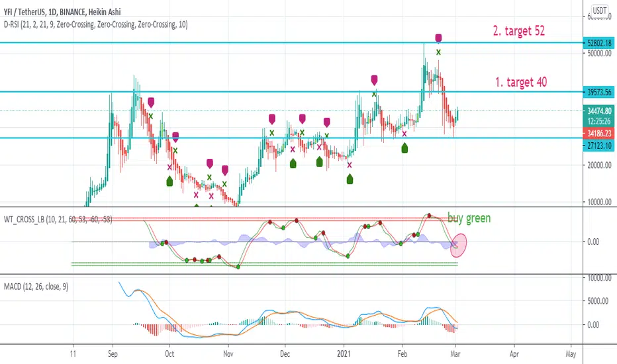The width and height of the screenshot is (617, 364).
Task: Select the horizontal line at 39573.56
Action: click(291, 92)
